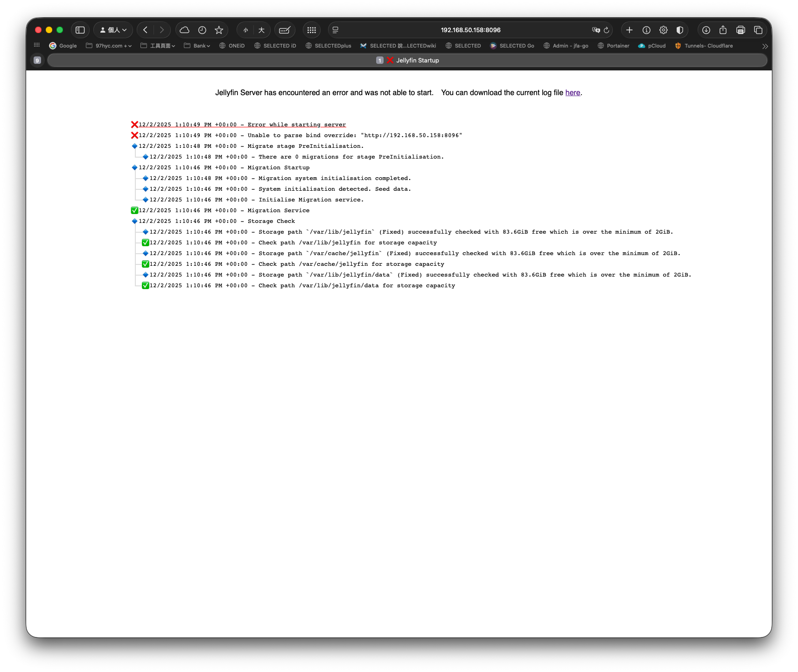Show tab overview
Image resolution: width=798 pixels, height=672 pixels.
click(x=758, y=30)
